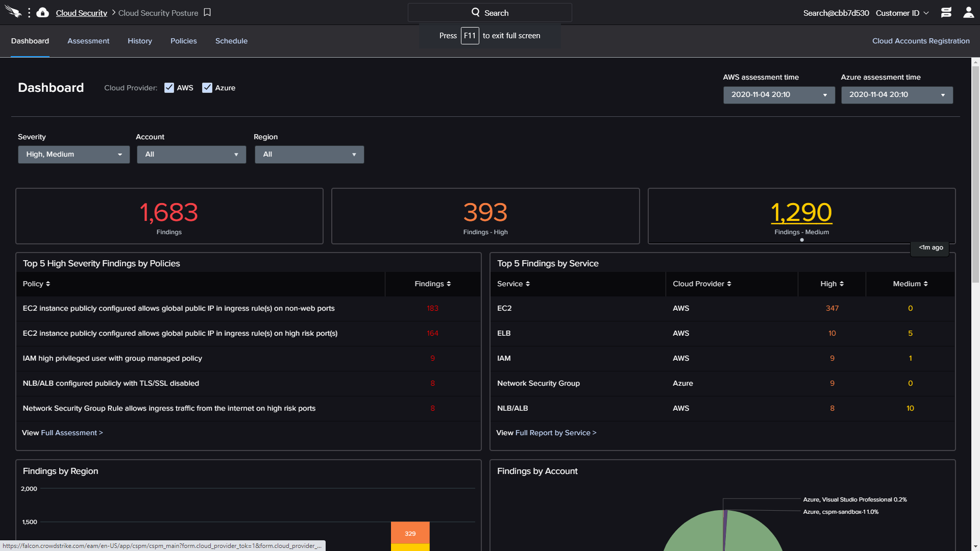Bookmark this page with bookmark icon
Screen dimensions: 980x551
click(207, 12)
